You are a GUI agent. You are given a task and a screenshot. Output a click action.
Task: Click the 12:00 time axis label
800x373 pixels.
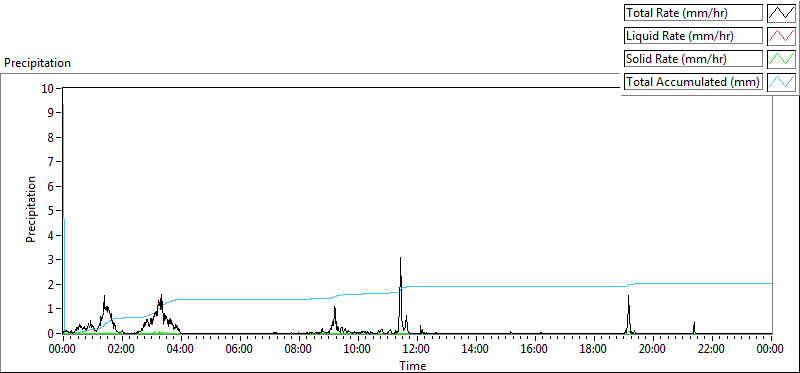tap(417, 350)
